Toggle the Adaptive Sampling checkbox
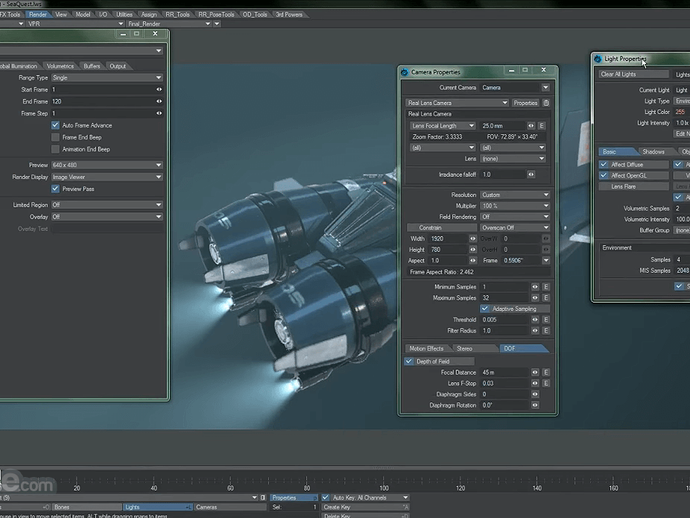 (x=485, y=308)
